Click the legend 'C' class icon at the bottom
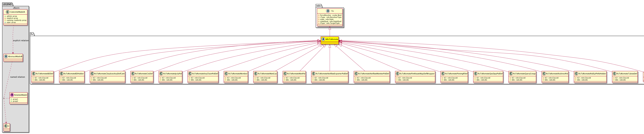The height and width of the screenshot is (134, 644). [6, 126]
